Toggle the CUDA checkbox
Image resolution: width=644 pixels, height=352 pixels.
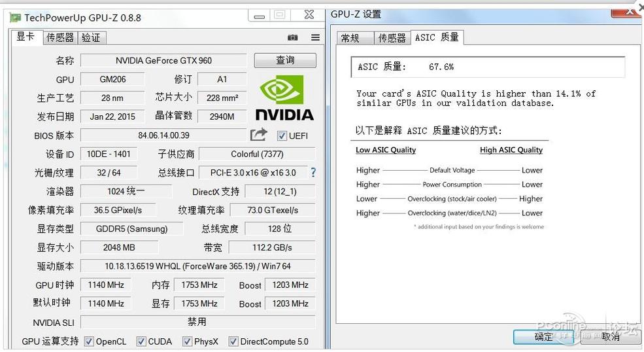coord(141,342)
